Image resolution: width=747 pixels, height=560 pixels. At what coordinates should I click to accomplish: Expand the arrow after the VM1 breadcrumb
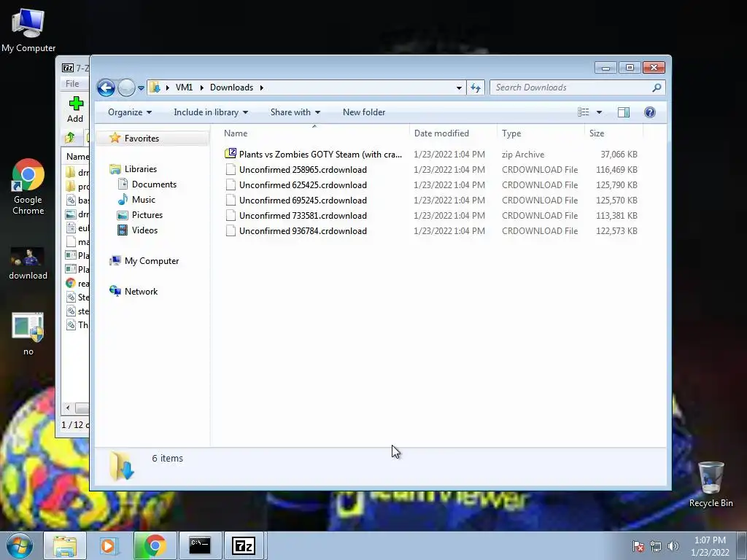click(x=201, y=87)
